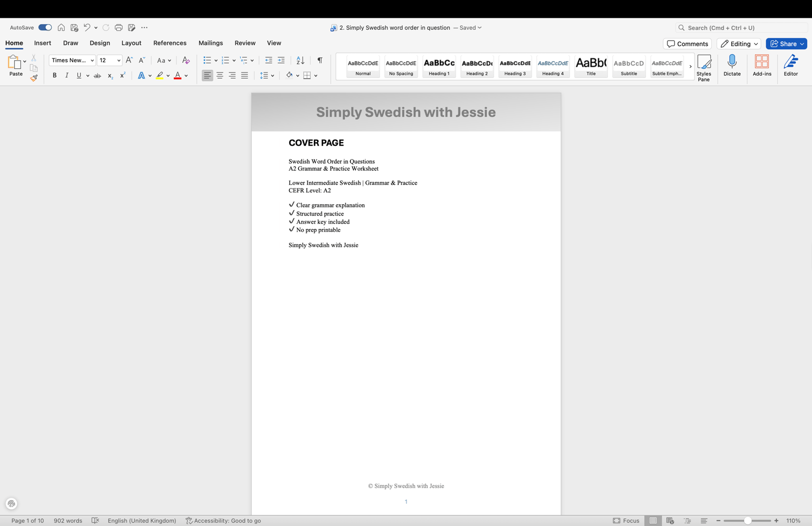812x526 pixels.
Task: Go to the Design tab
Action: [100, 43]
